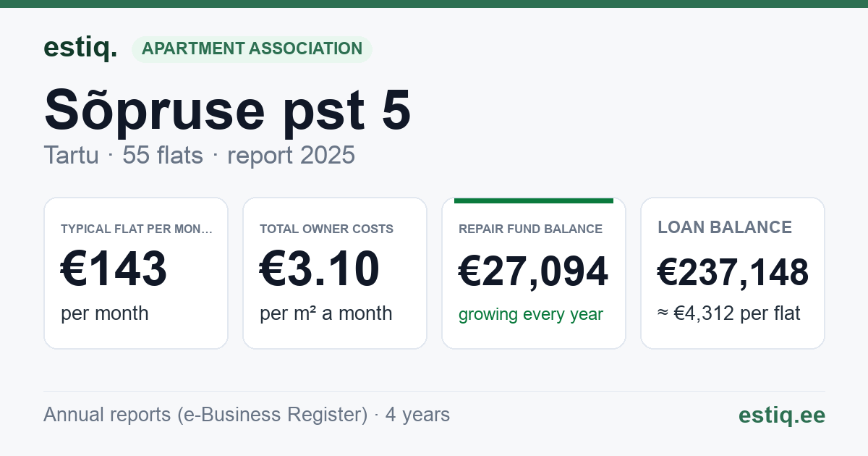Click the Tartu · 55 flats · report 2025 subtitle

tap(199, 155)
